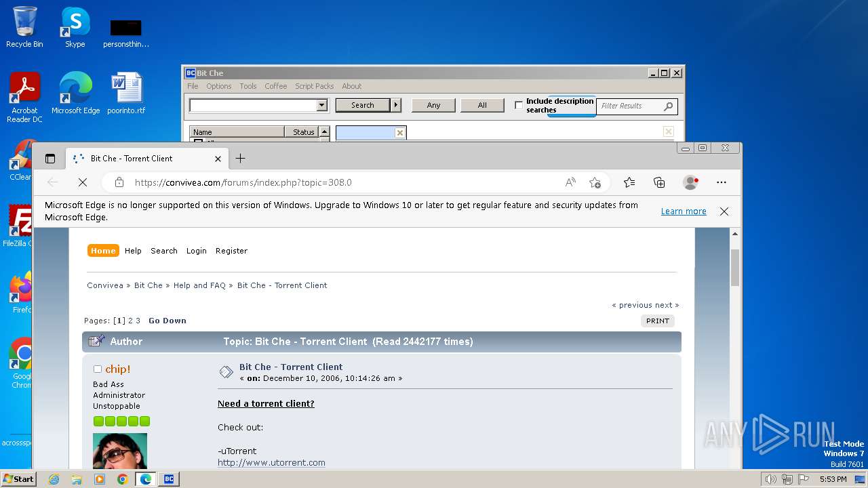
Task: Click the lock site information icon
Action: 119,182
